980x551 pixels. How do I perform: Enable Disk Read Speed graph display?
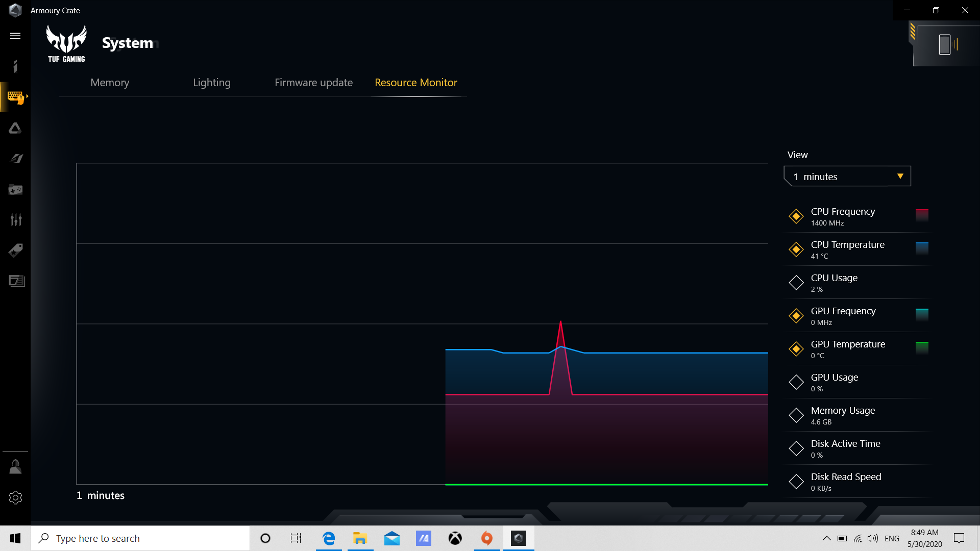(x=796, y=482)
